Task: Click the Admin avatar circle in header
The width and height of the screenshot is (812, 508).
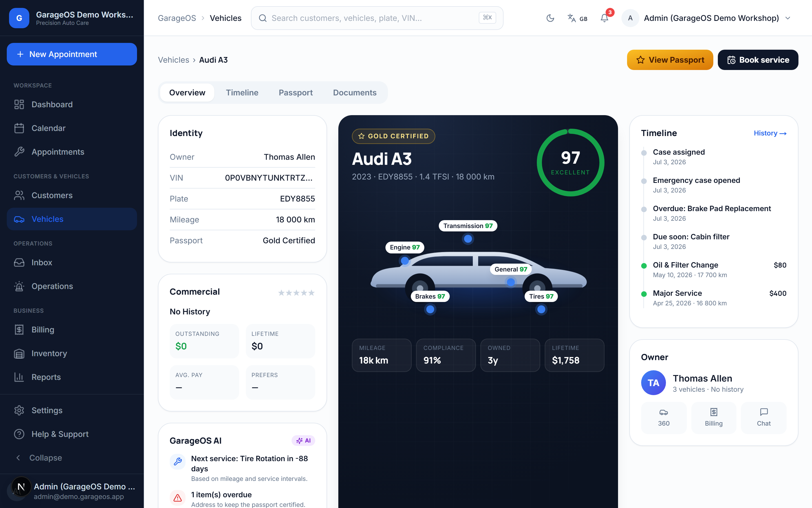Action: 630,18
